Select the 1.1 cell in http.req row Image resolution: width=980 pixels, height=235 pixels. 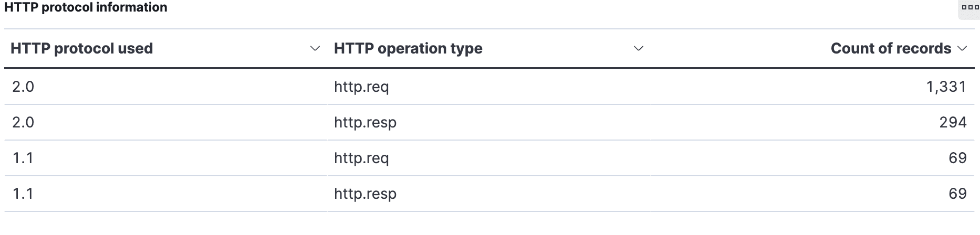pyautogui.click(x=23, y=158)
